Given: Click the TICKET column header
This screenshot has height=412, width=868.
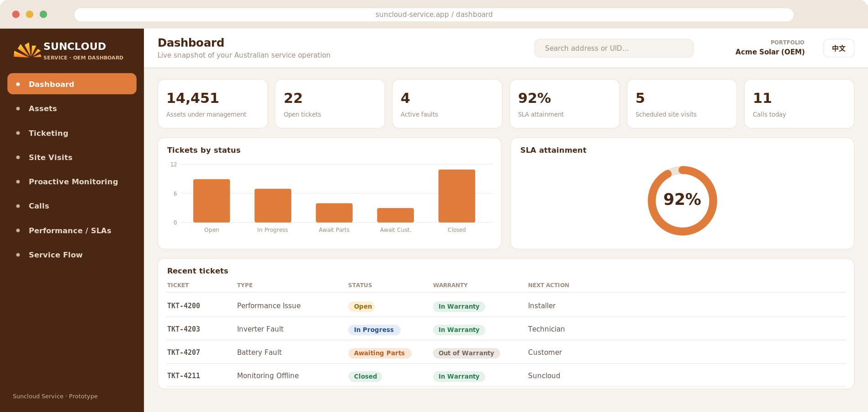Looking at the screenshot, I should coord(178,285).
